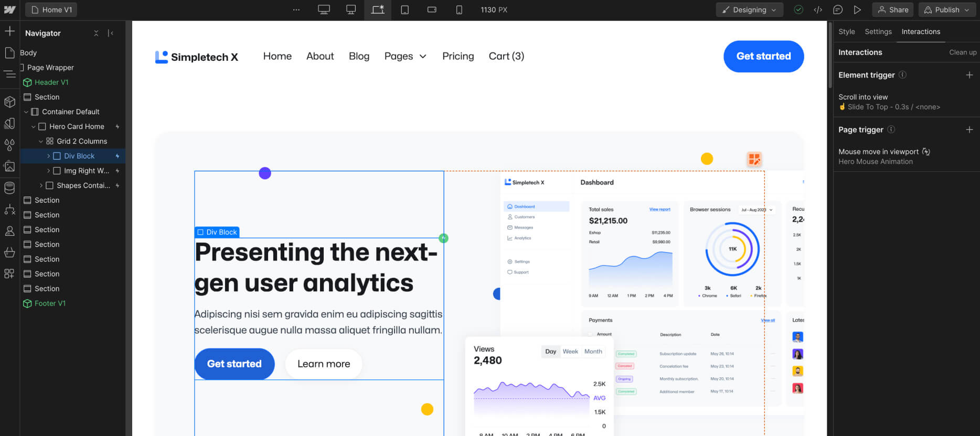Open the Ecommerce basket panel
This screenshot has height=436, width=980.
tap(9, 253)
